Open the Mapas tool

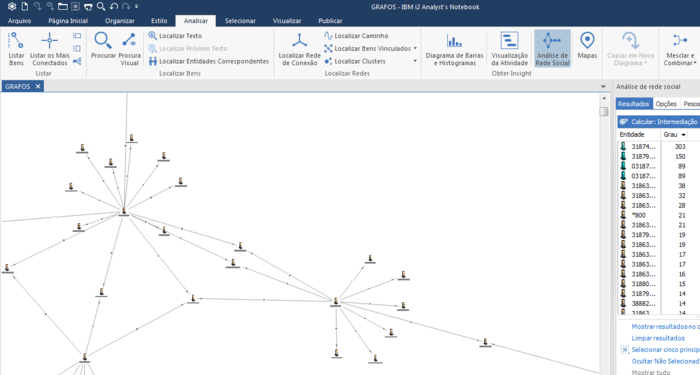click(587, 46)
